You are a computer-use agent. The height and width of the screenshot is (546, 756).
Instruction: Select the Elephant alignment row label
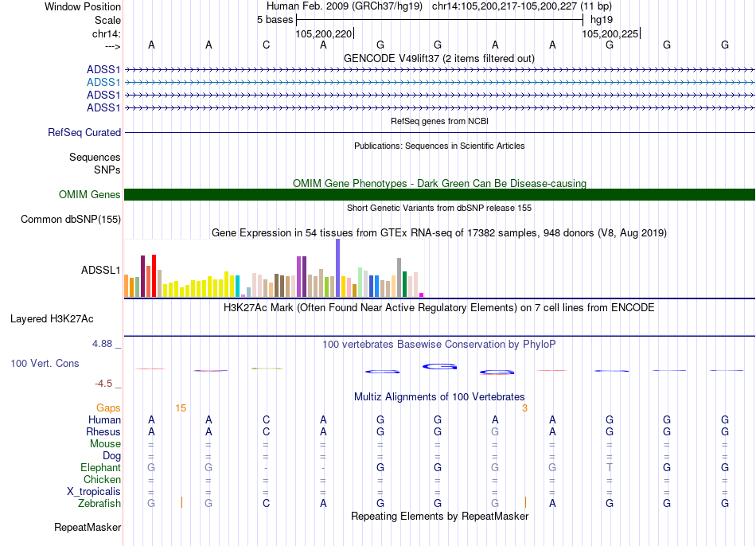coord(101,467)
